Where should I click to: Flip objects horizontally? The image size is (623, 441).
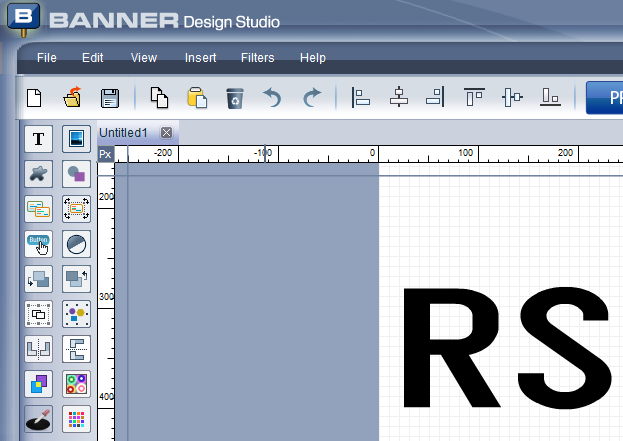coord(39,349)
